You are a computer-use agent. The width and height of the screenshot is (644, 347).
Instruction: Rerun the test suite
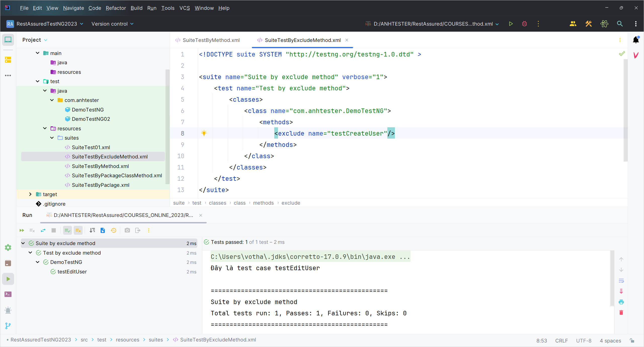[x=22, y=230]
